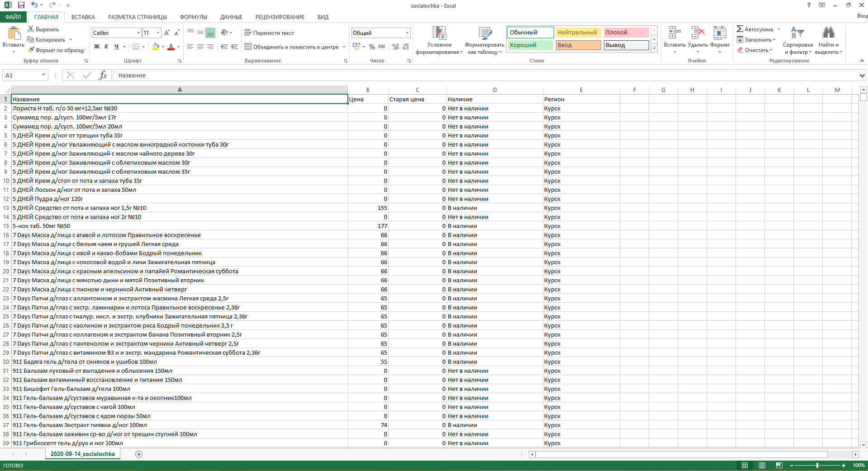Increase font size icon
Viewport: 868px width, 471px height.
pos(167,33)
